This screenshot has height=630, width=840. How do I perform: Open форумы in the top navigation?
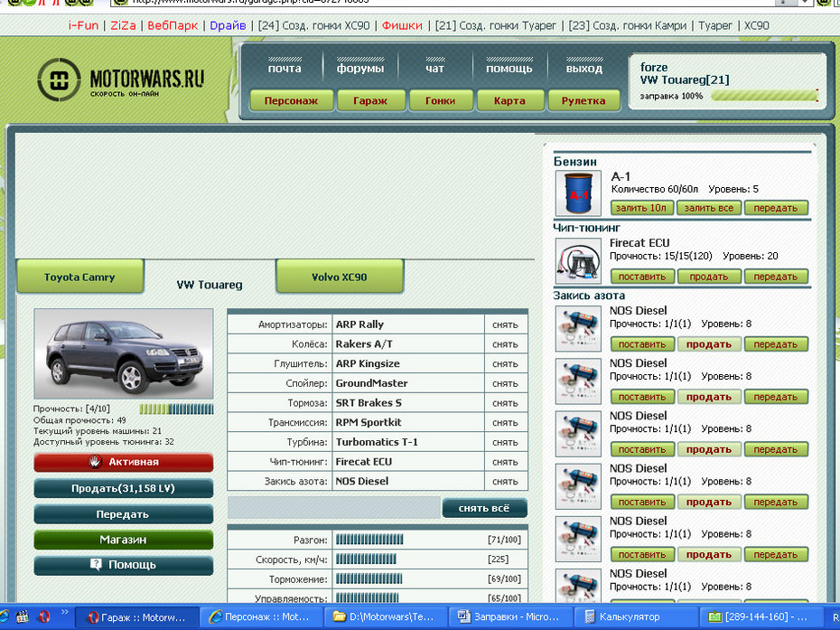pyautogui.click(x=360, y=68)
